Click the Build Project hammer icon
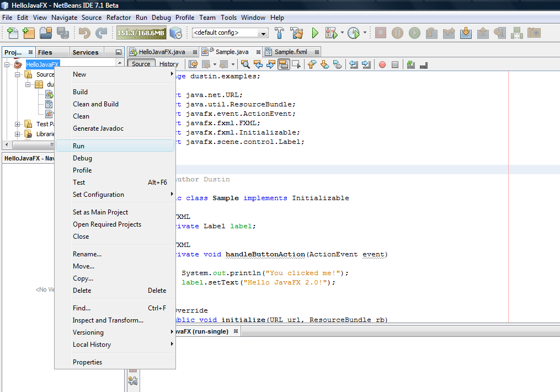 point(279,33)
